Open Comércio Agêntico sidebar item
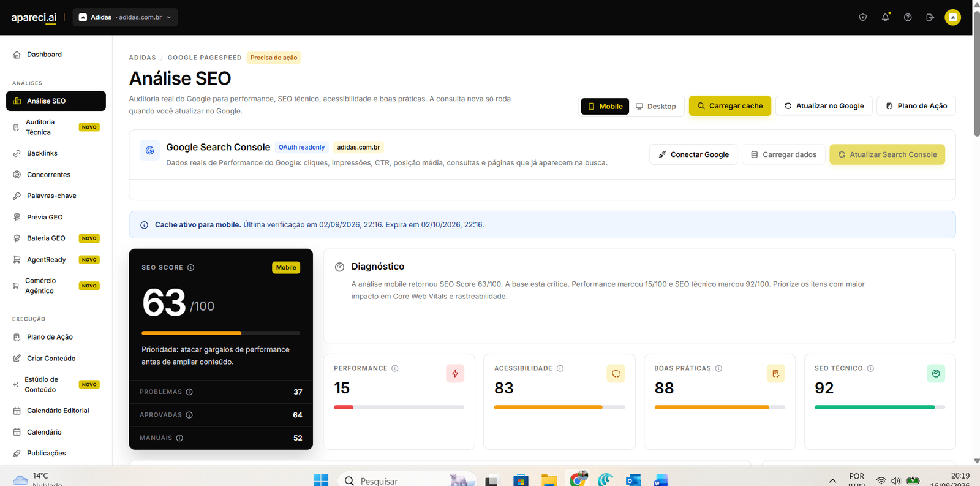Viewport: 980px width, 486px height. click(56, 286)
